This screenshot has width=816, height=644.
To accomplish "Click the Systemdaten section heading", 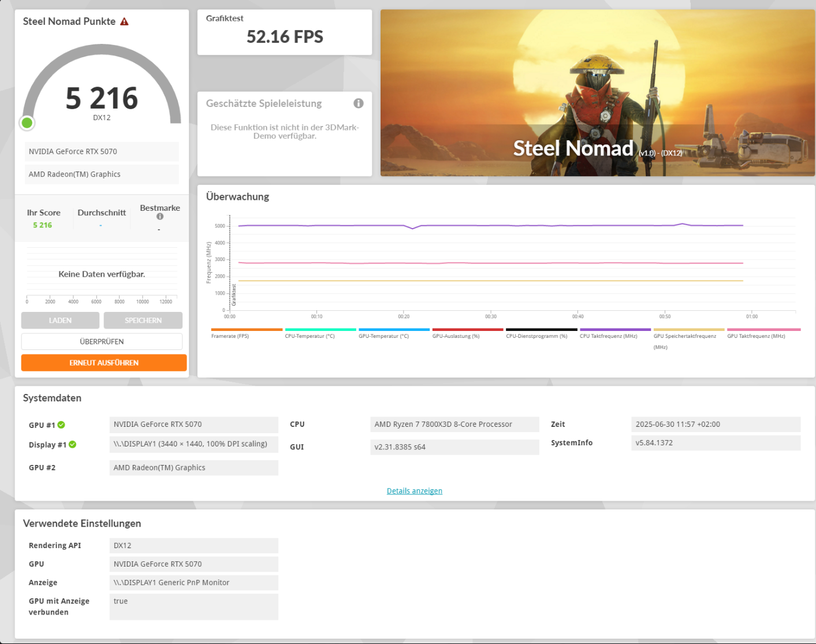I will pyautogui.click(x=52, y=398).
